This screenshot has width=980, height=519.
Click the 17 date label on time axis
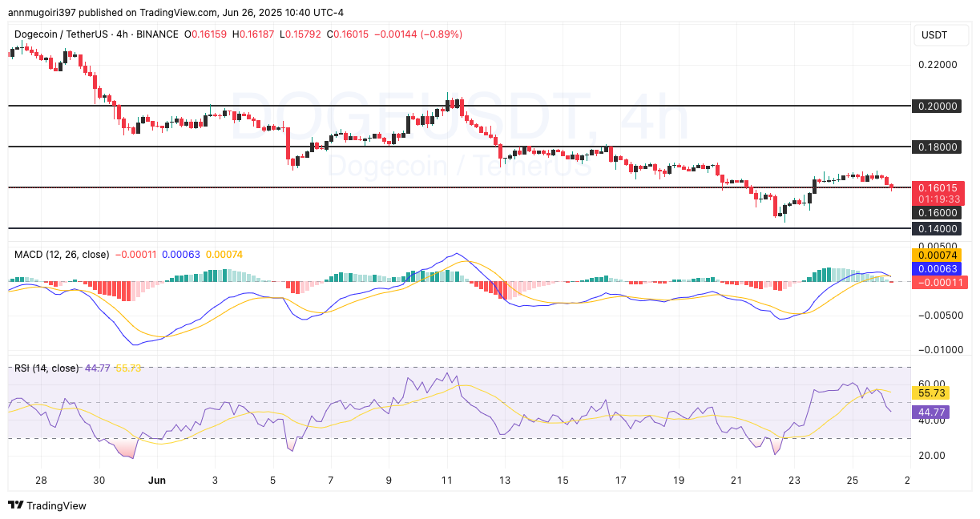click(x=620, y=481)
